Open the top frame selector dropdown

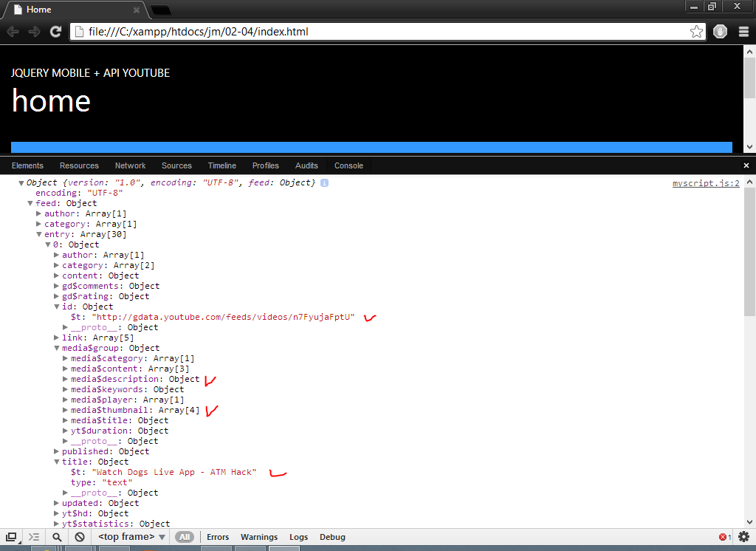point(131,537)
